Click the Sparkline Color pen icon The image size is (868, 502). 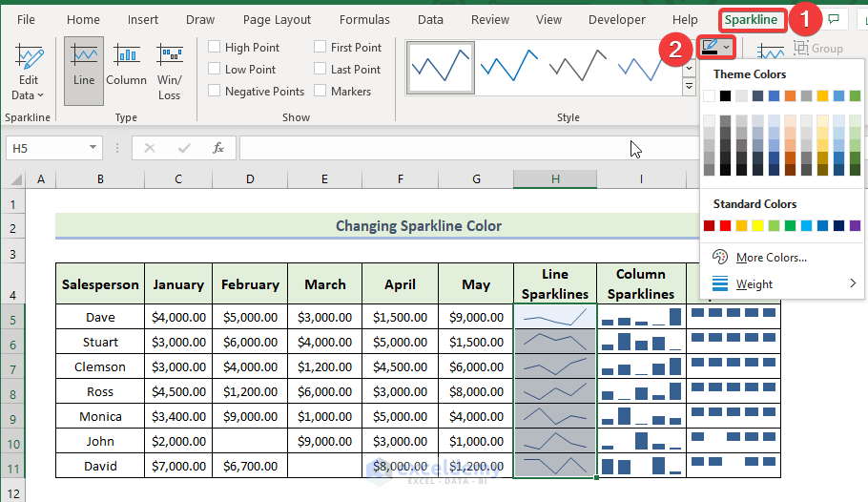[709, 47]
